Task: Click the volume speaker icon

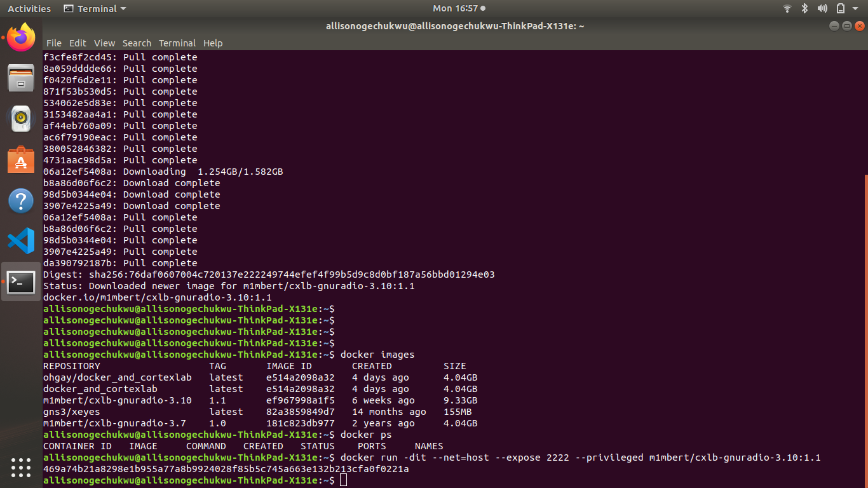Action: 822,9
